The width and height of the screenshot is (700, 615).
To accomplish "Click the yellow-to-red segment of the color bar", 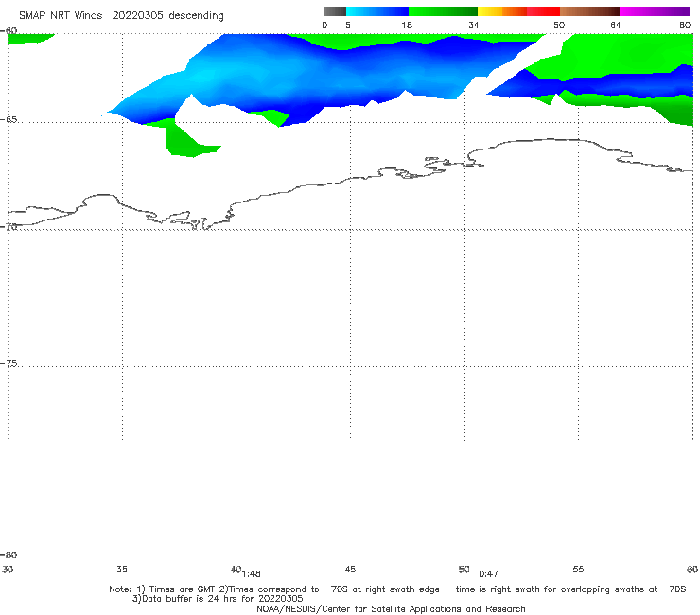I will tap(518, 11).
